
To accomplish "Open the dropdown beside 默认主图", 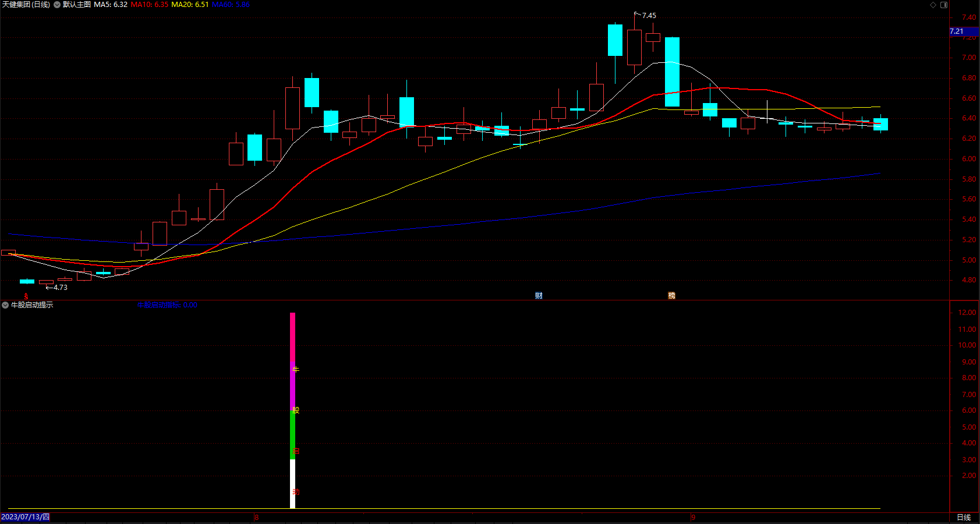I will pyautogui.click(x=57, y=5).
